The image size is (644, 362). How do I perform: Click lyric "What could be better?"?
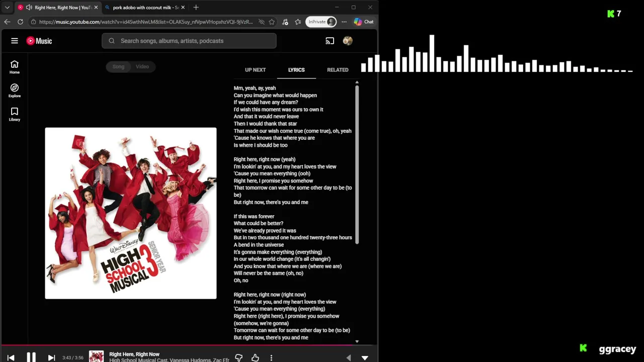coord(259,223)
